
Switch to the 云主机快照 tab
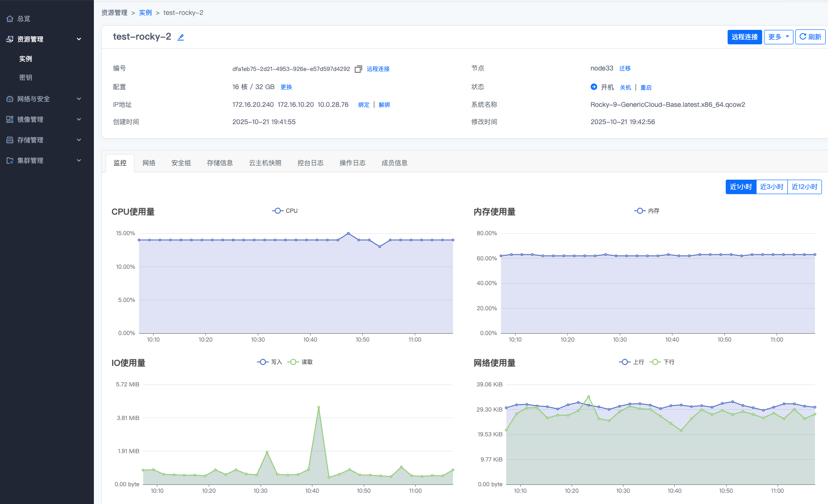[265, 163]
